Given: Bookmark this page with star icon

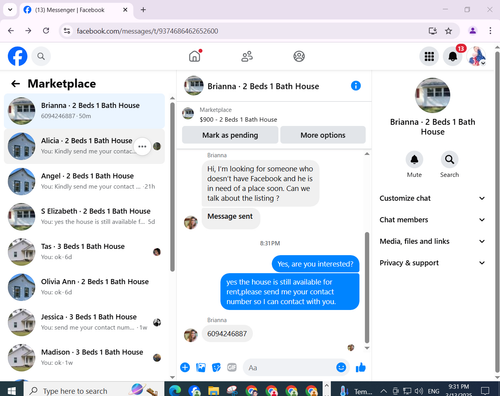Looking at the screenshot, I should pyautogui.click(x=448, y=31).
